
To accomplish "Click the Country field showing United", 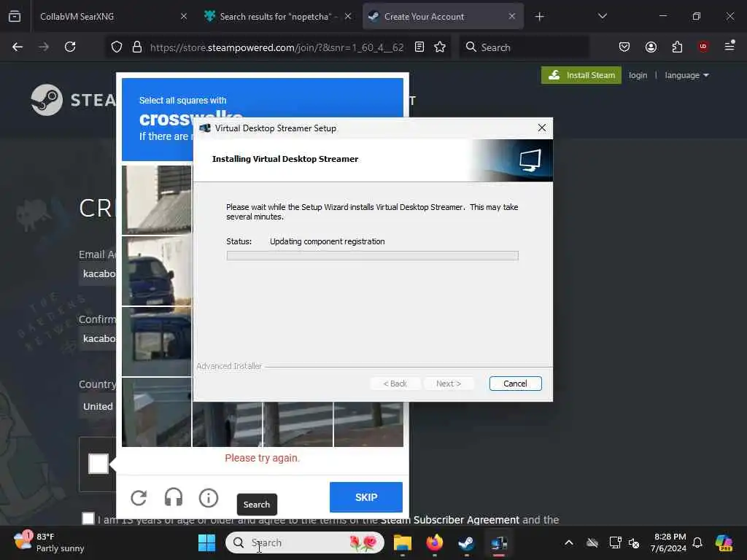I will [x=98, y=406].
